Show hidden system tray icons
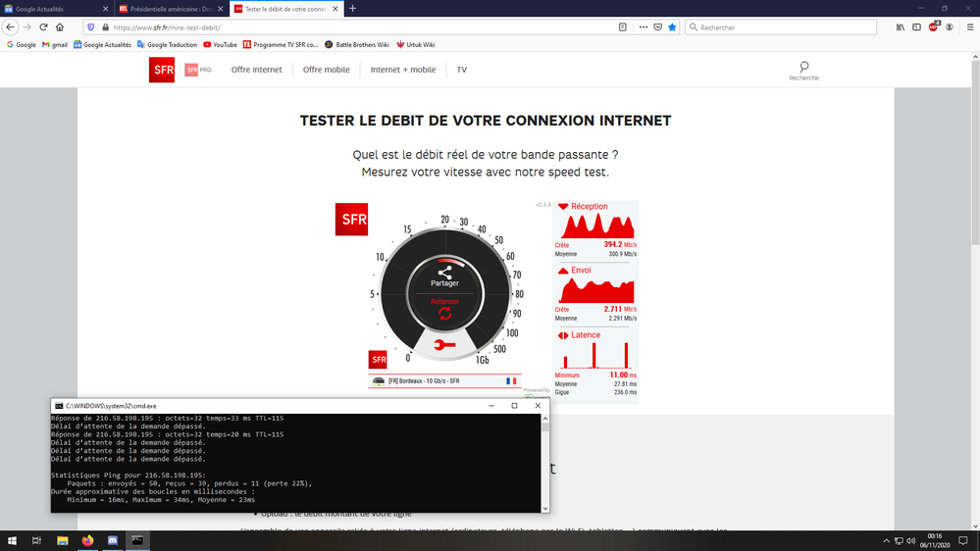This screenshot has height=551, width=980. coord(886,541)
